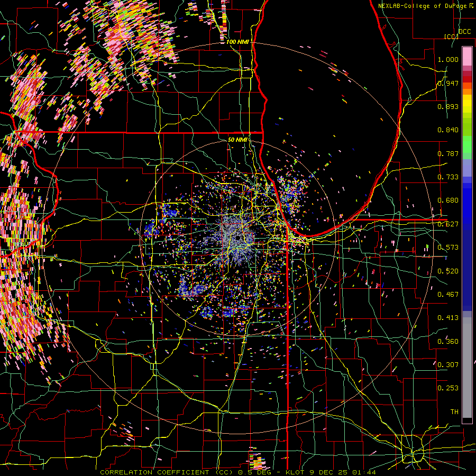This screenshot has height=476, width=476.
Task: Click the black dot marking the KLOT radar site
Action: point(237,238)
